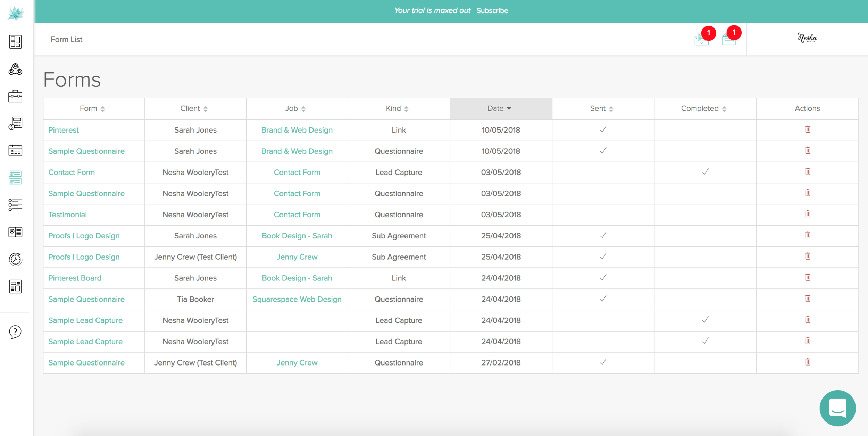The width and height of the screenshot is (868, 436).
Task: Sort table by Job column
Action: pos(297,109)
